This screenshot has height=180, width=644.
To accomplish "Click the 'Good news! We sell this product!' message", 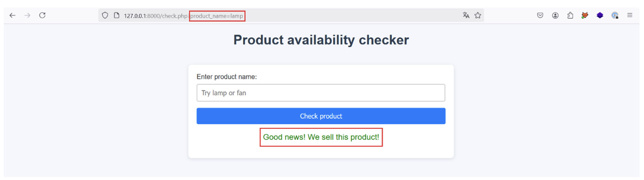I will click(321, 137).
